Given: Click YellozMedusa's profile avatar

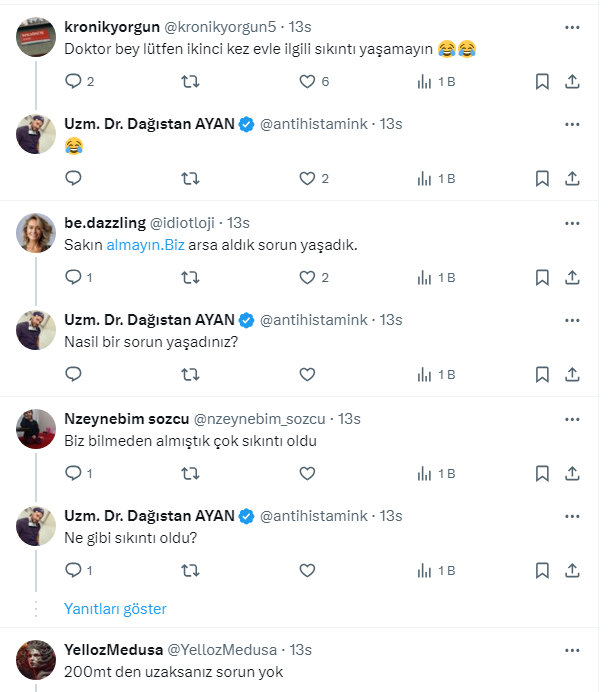Looking at the screenshot, I should (x=36, y=659).
